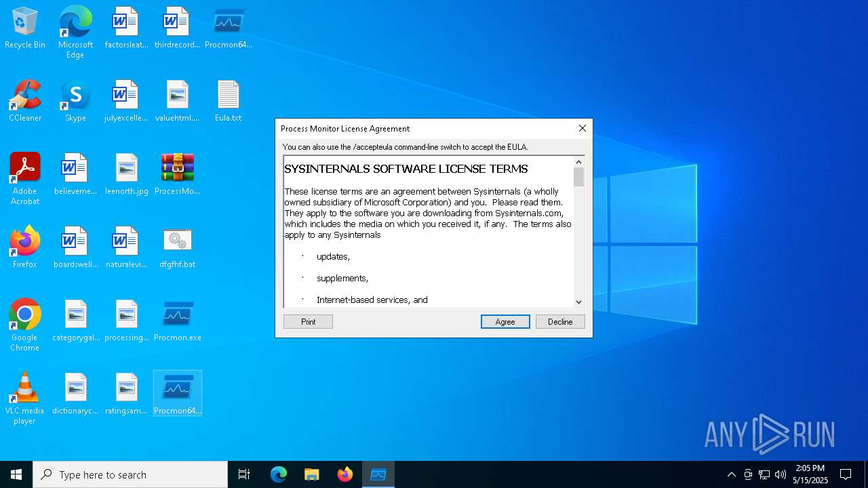Select the categorygal image file icon
The height and width of the screenshot is (488, 868).
coord(75,321)
